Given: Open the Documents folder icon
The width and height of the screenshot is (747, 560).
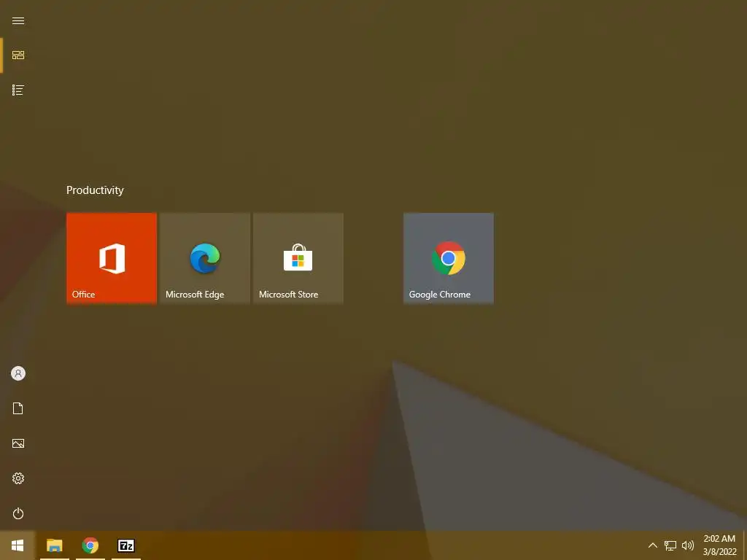Looking at the screenshot, I should click(18, 408).
